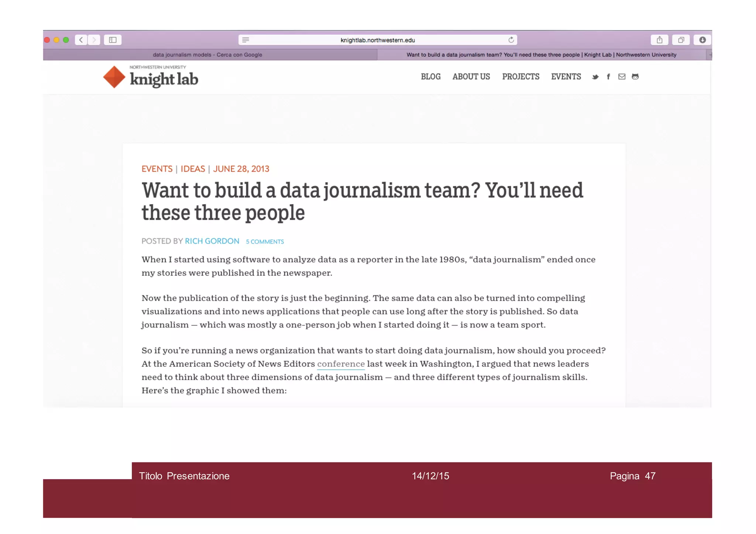Select the Knight Lab article tab
Screen dimensions: 756x534
541,55
